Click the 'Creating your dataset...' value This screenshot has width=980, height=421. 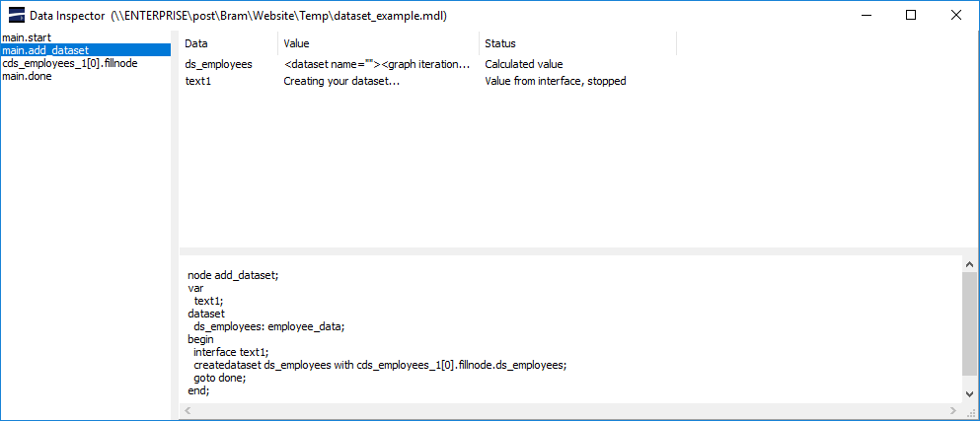click(x=341, y=81)
